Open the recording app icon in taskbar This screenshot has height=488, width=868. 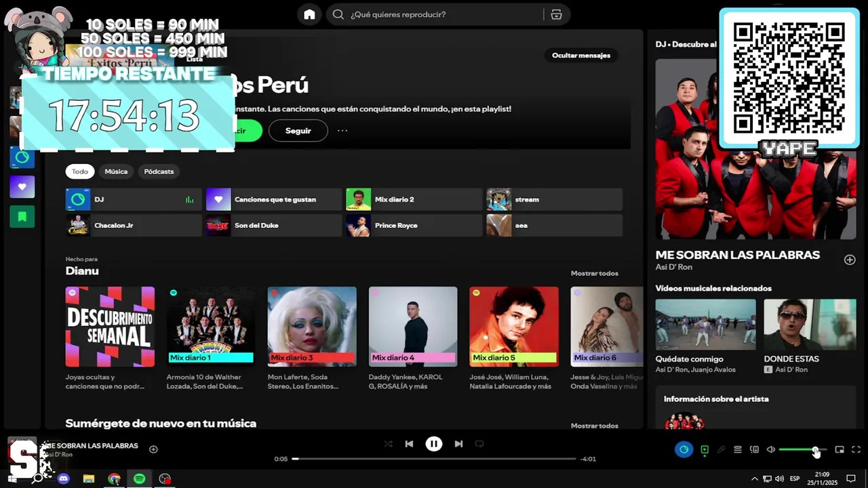[165, 479]
